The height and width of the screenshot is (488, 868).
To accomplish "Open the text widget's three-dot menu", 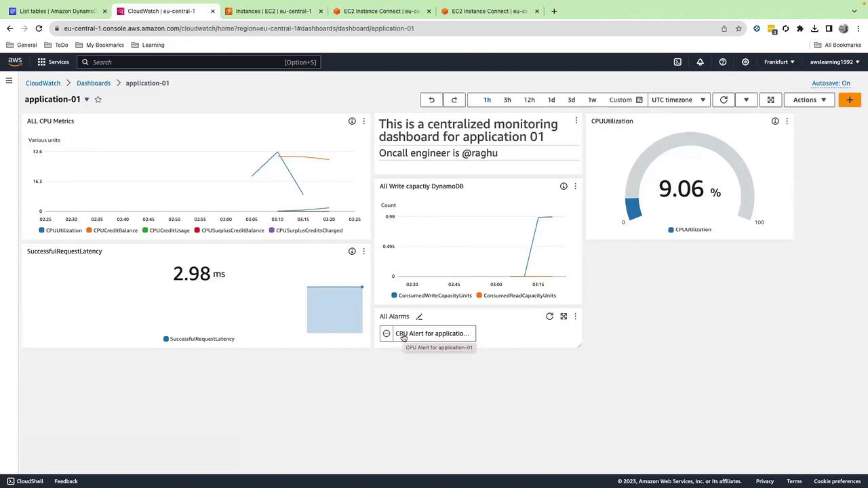I will pos(576,121).
